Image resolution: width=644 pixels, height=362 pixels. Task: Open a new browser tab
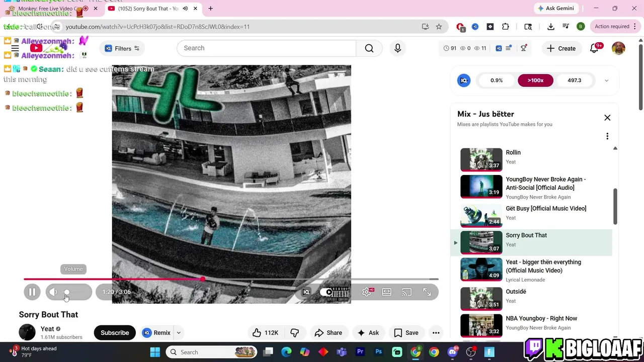[210, 9]
